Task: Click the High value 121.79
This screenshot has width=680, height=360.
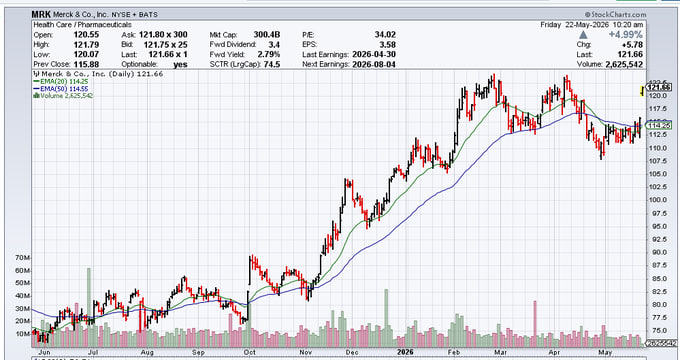Action: pos(86,45)
